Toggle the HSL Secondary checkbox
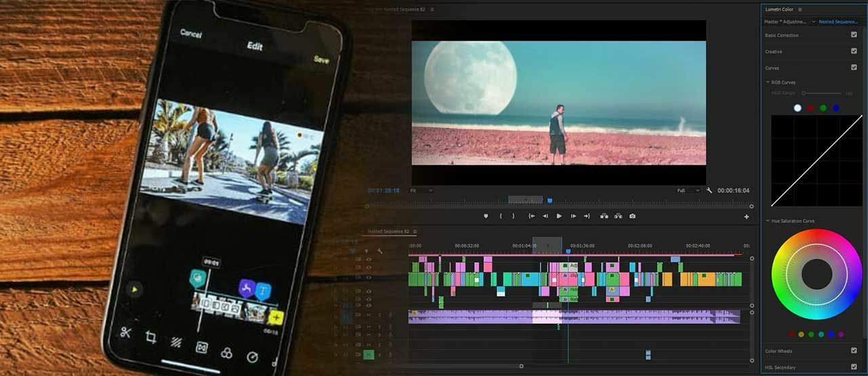 (x=854, y=367)
